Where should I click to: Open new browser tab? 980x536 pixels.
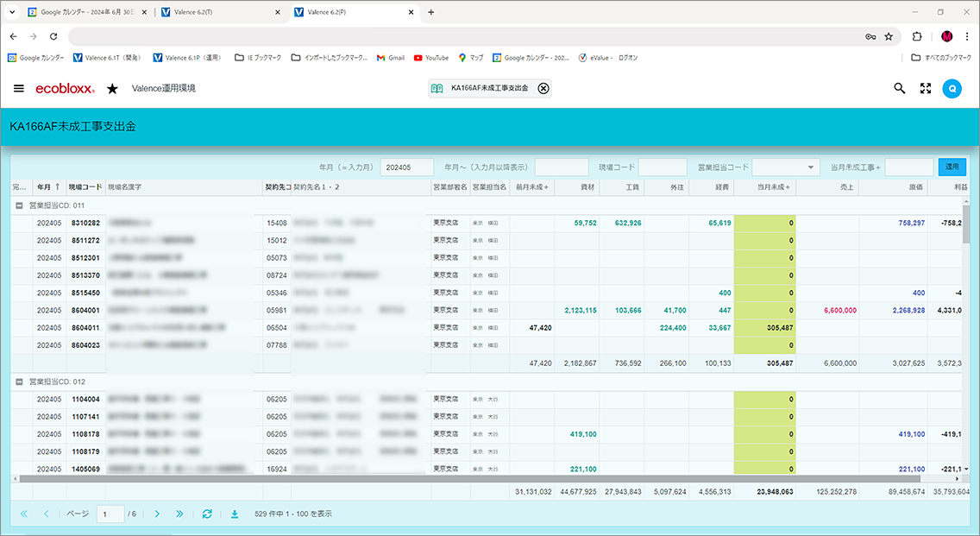pyautogui.click(x=430, y=12)
